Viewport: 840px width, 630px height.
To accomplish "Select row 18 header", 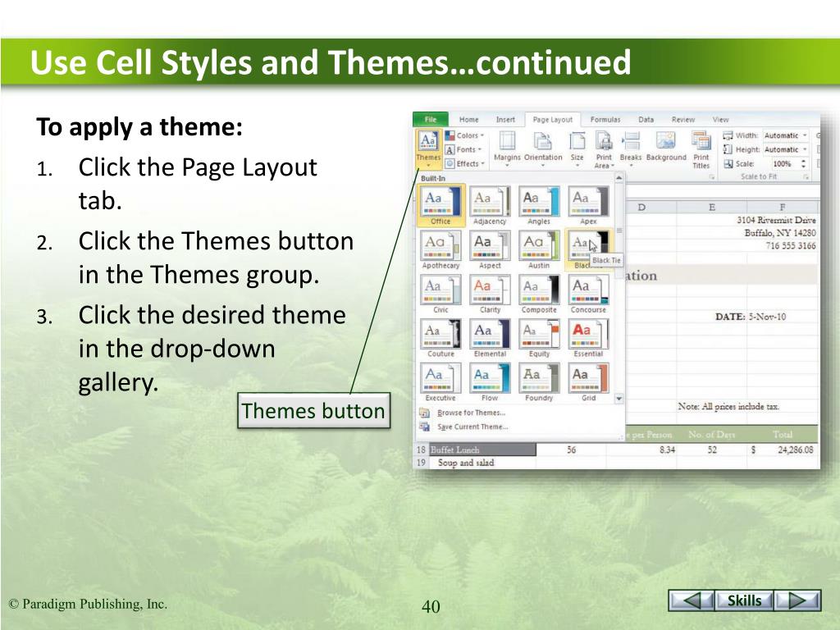I will (x=421, y=450).
